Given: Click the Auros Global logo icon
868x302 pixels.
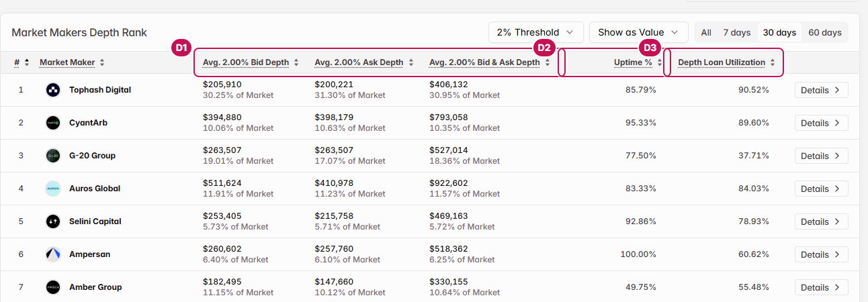Looking at the screenshot, I should [x=53, y=189].
